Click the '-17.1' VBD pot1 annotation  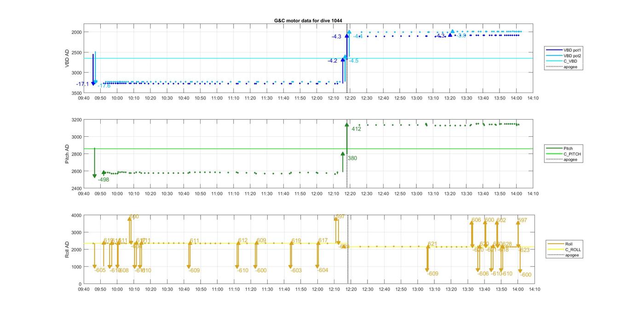(x=83, y=84)
